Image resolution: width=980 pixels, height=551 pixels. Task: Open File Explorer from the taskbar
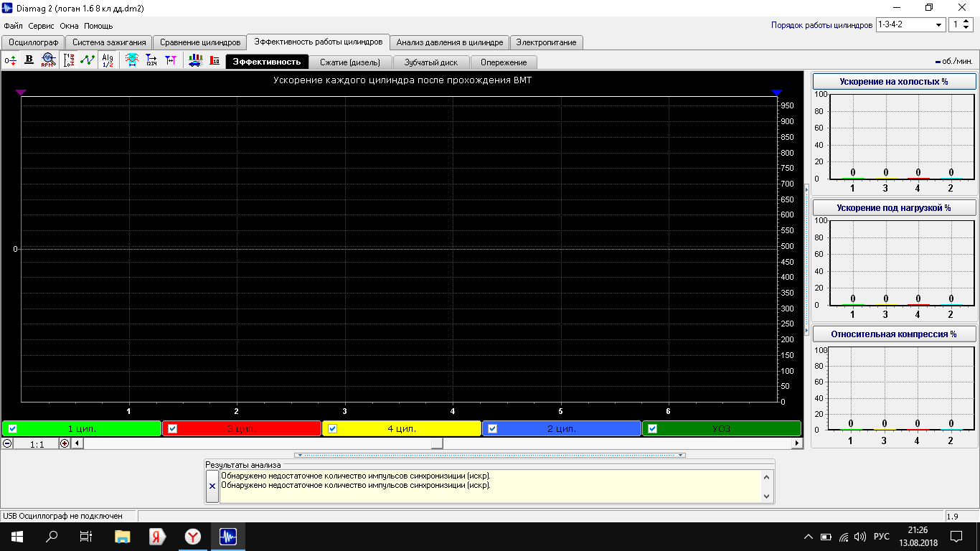(123, 536)
